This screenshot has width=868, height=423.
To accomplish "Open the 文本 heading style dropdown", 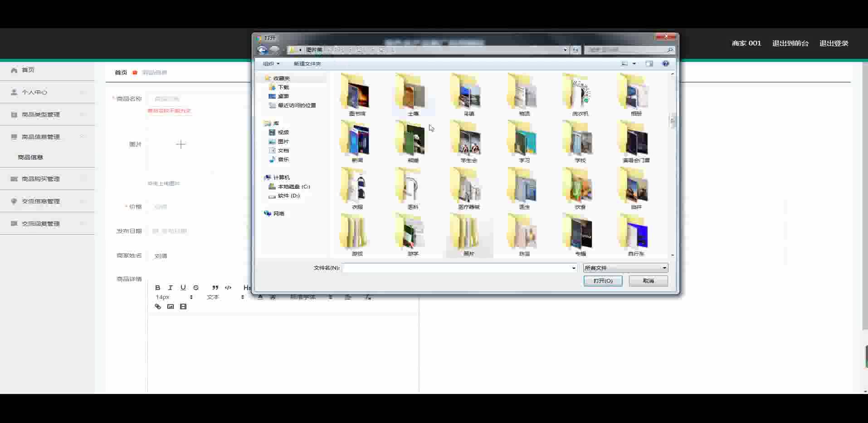I will click(225, 297).
